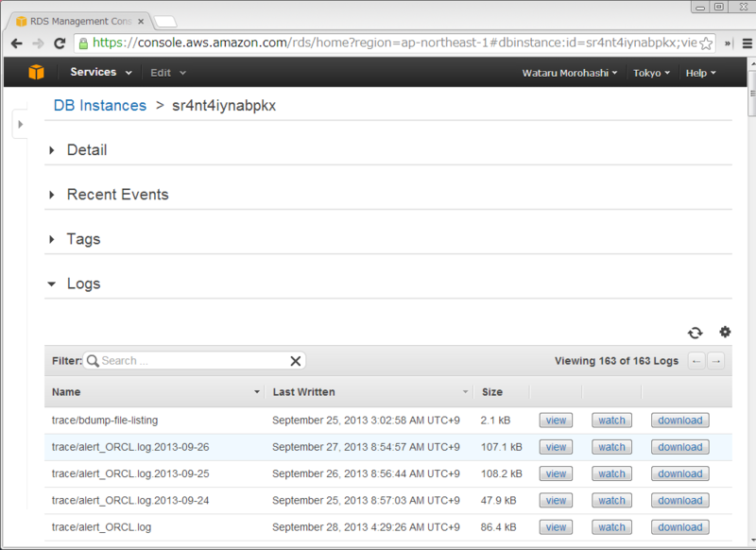Open logs table settings gear
This screenshot has height=550, width=756.
[x=725, y=332]
